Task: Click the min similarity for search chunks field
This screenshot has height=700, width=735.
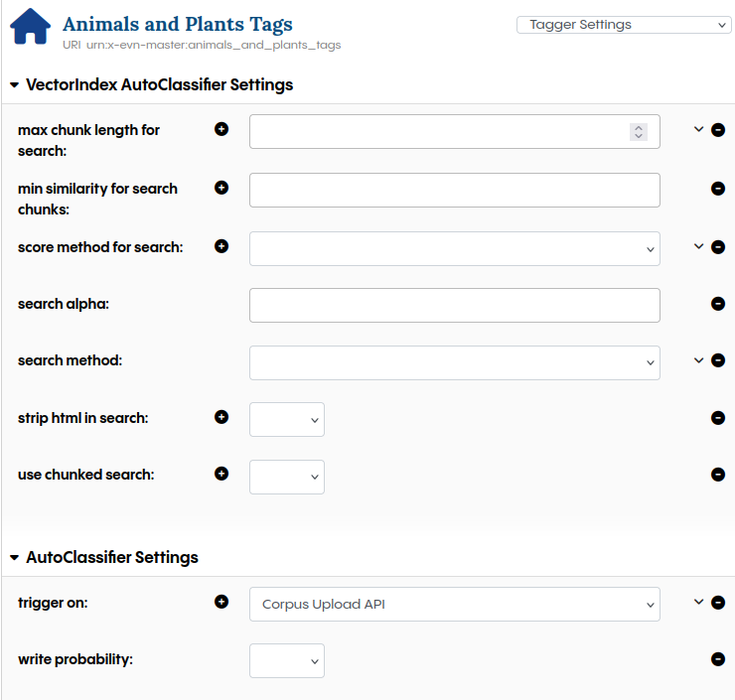Action: 454,191
